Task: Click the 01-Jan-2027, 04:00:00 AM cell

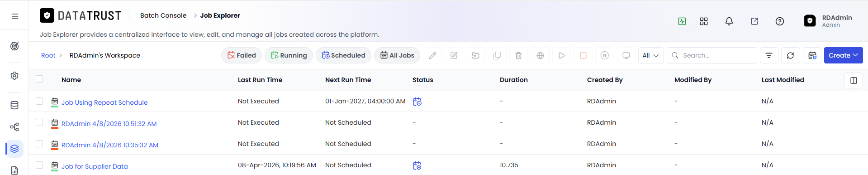Action: [x=365, y=101]
